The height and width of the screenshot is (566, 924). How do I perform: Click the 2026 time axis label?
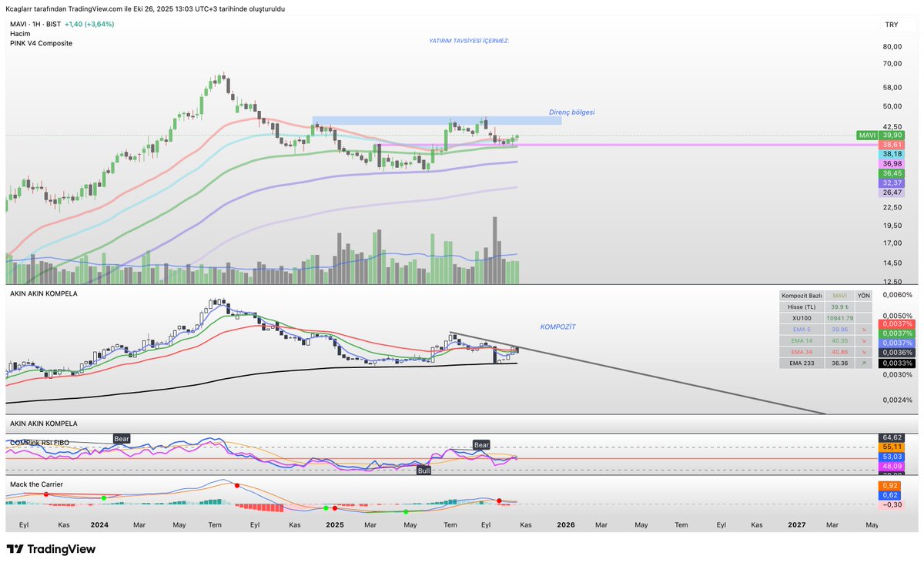[x=566, y=524]
